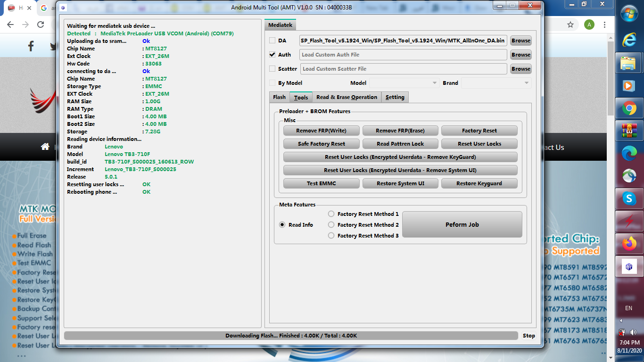The image size is (644, 362).
Task: Click Reset User Locks Remove System UI button
Action: coord(400,170)
